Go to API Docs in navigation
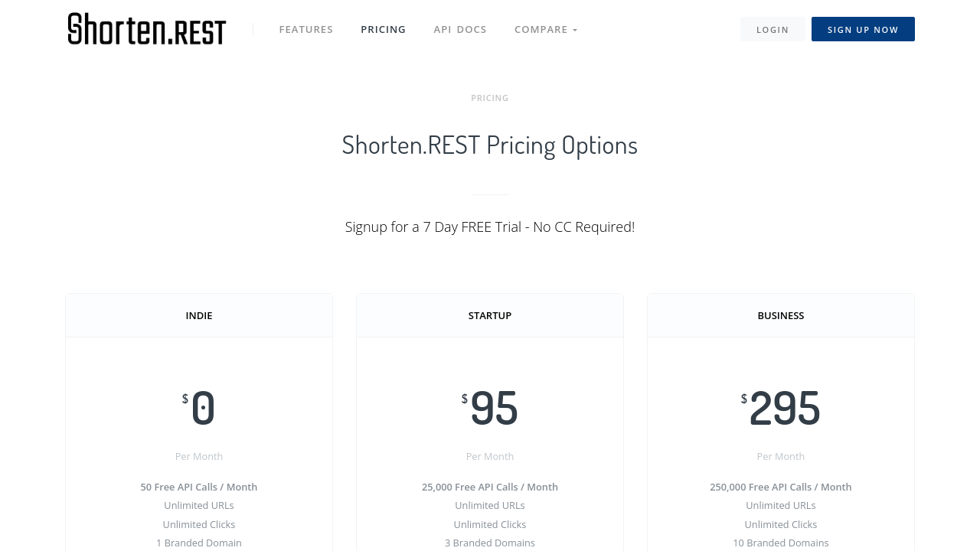The height and width of the screenshot is (551, 980). pos(460,29)
